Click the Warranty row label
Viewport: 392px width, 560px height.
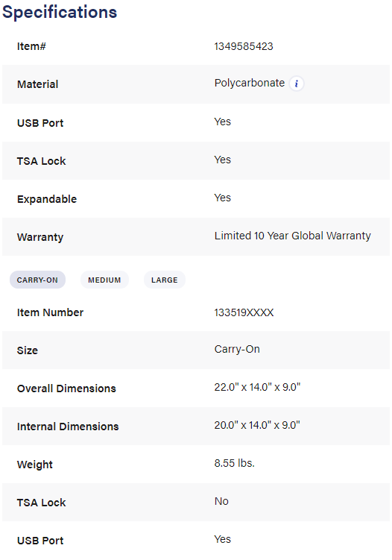[x=40, y=237]
